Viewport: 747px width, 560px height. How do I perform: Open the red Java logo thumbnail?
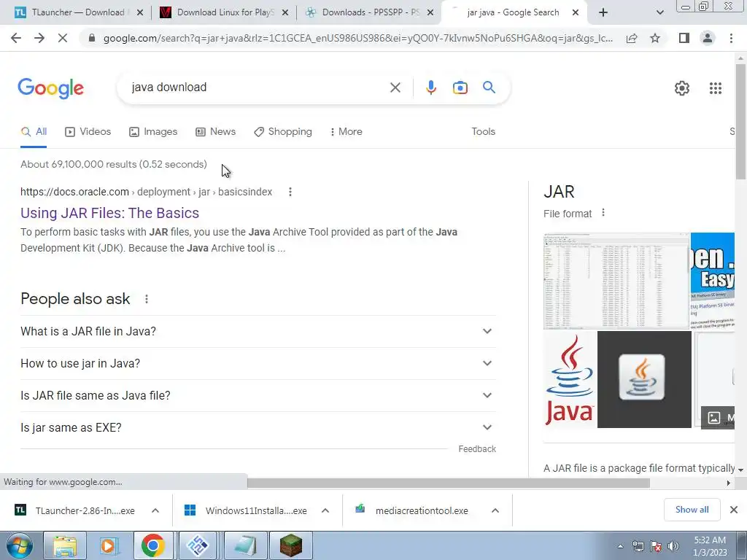click(x=569, y=379)
